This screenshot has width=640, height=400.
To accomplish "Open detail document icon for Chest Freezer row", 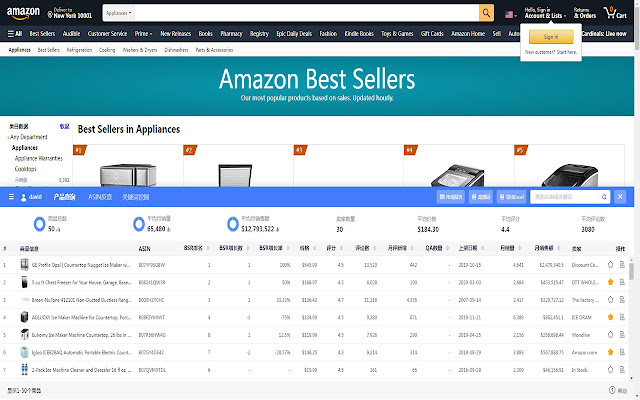I will [622, 282].
